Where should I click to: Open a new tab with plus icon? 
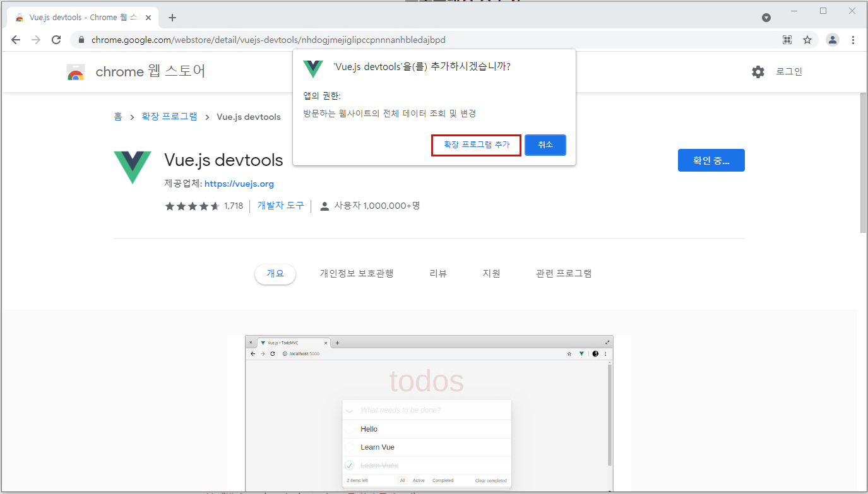[172, 18]
